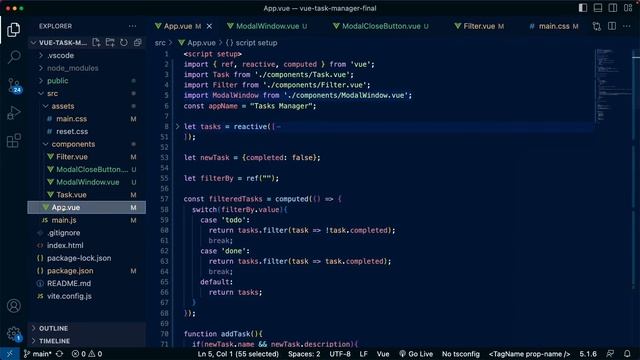Viewport: 640px width, 360px height.
Task: Change end of line sequence LF
Action: (363, 354)
